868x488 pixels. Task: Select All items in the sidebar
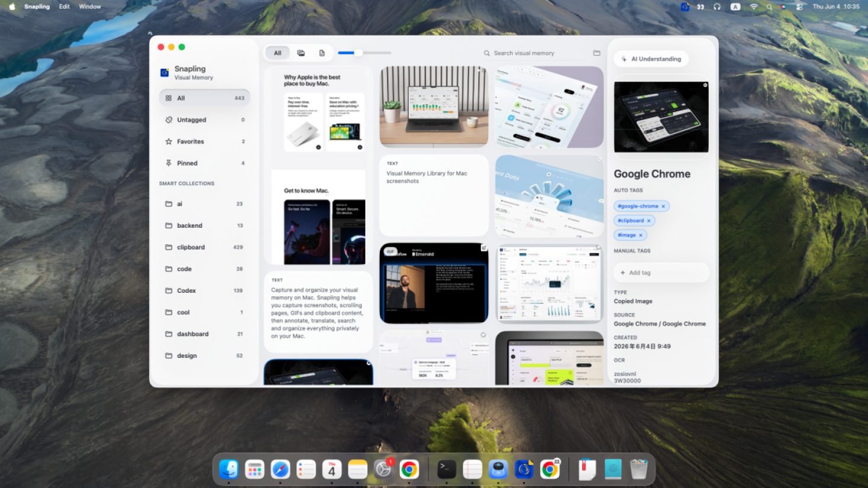click(205, 98)
